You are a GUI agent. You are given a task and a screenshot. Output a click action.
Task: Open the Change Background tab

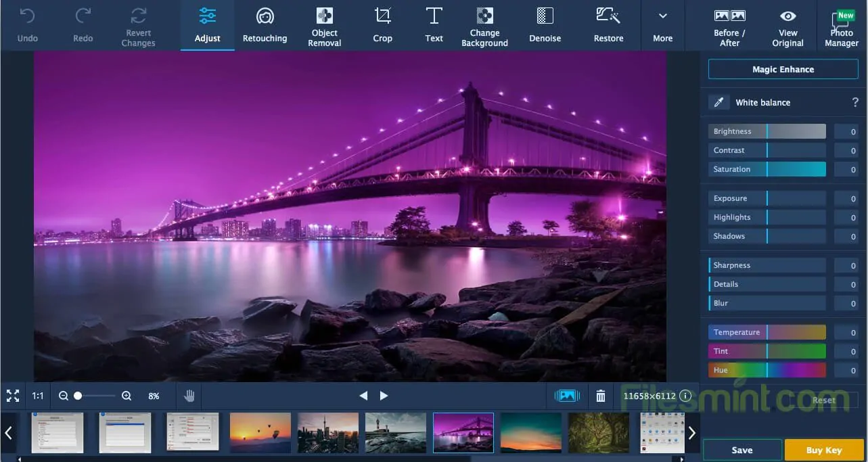[484, 25]
